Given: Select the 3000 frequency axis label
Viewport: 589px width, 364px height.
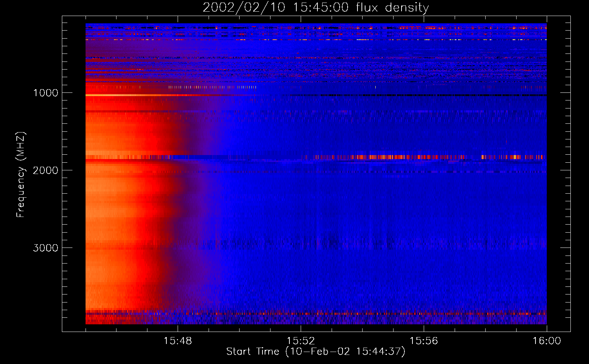Looking at the screenshot, I should [46, 248].
